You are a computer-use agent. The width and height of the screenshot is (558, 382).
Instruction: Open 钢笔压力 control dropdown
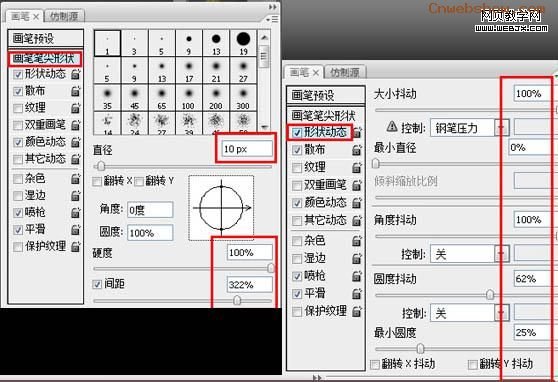point(501,127)
